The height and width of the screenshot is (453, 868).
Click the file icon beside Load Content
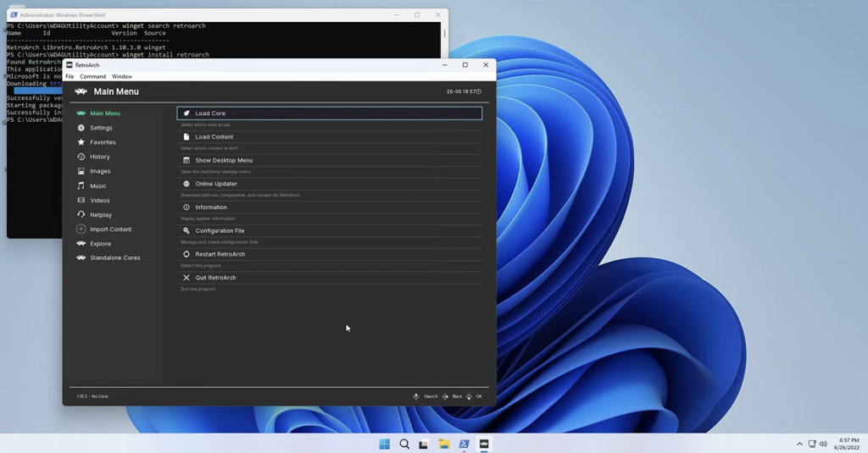click(x=186, y=136)
